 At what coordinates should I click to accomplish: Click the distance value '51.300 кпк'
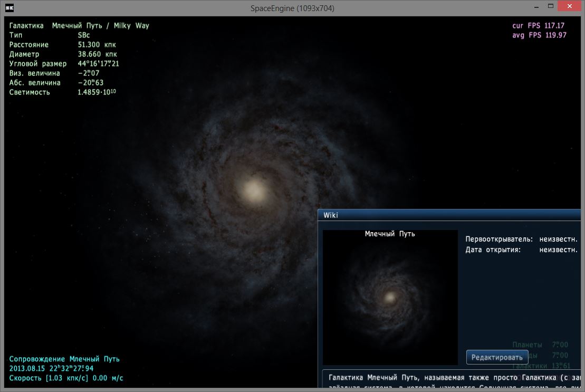97,45
